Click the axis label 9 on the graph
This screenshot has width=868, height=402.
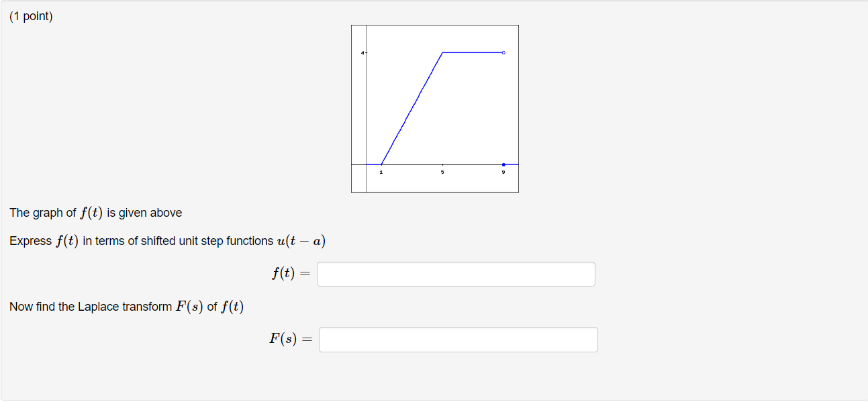502,172
